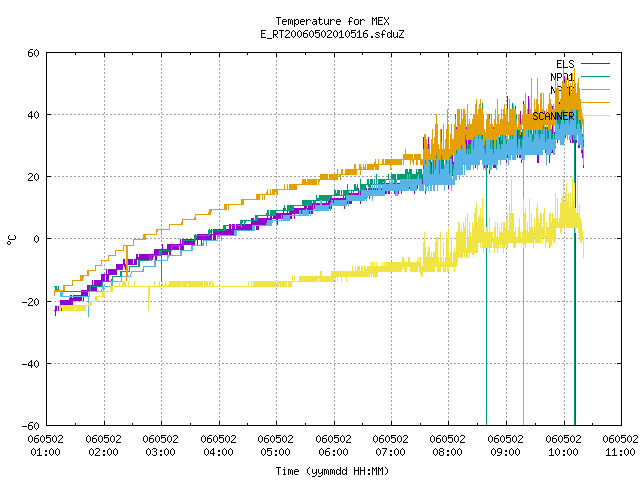Click the y-axis tick label -60
Screen dimensions: 640x480
31,426
